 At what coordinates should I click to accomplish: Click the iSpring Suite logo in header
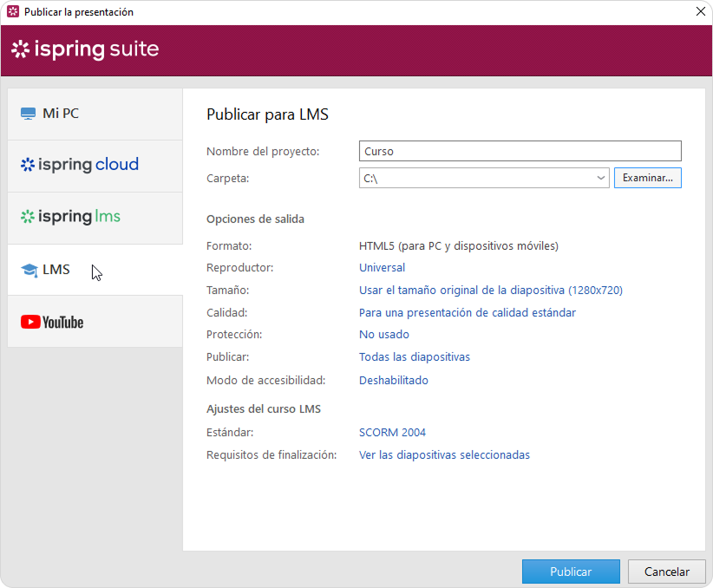(x=85, y=49)
